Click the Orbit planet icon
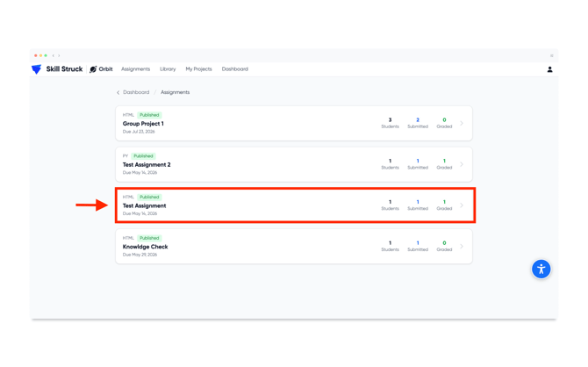Screen dimensions: 588x367 point(93,69)
